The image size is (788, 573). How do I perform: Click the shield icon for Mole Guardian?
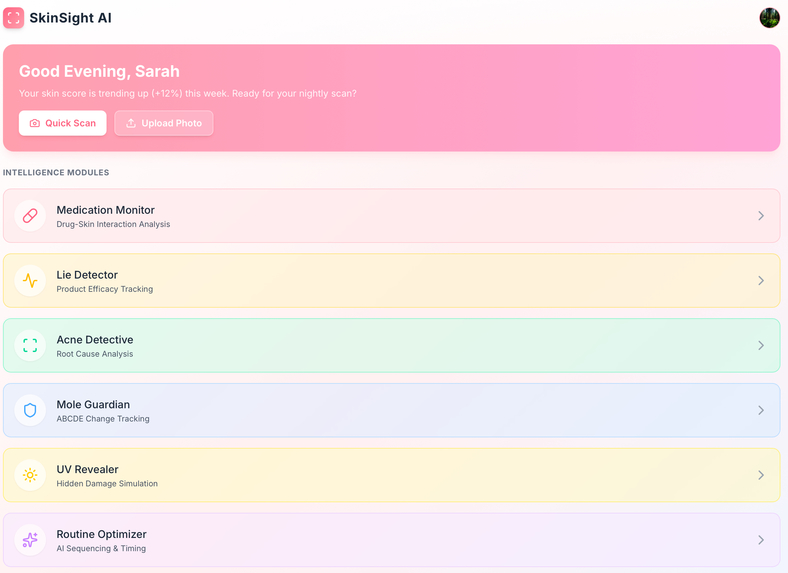(30, 410)
